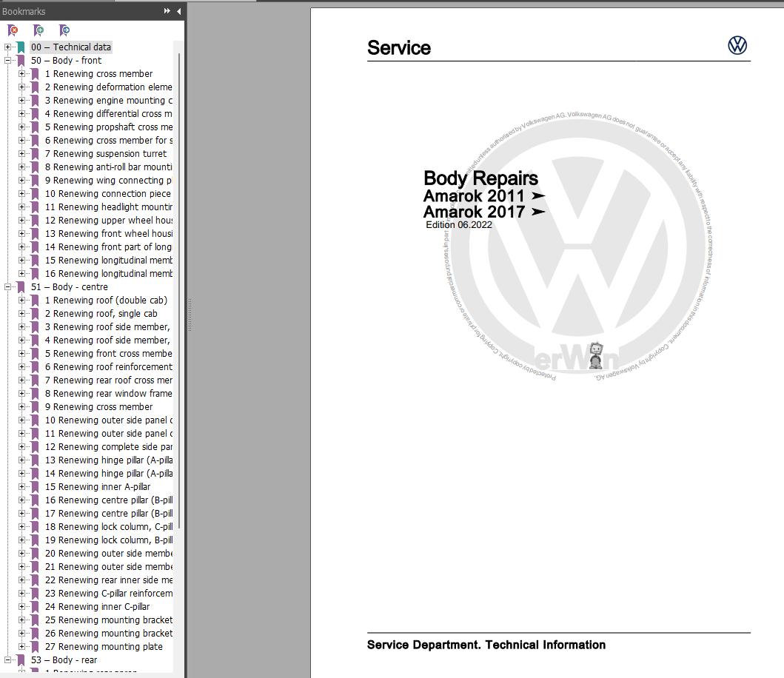Go to '9 Renewing cross member' bookmark

coord(98,407)
